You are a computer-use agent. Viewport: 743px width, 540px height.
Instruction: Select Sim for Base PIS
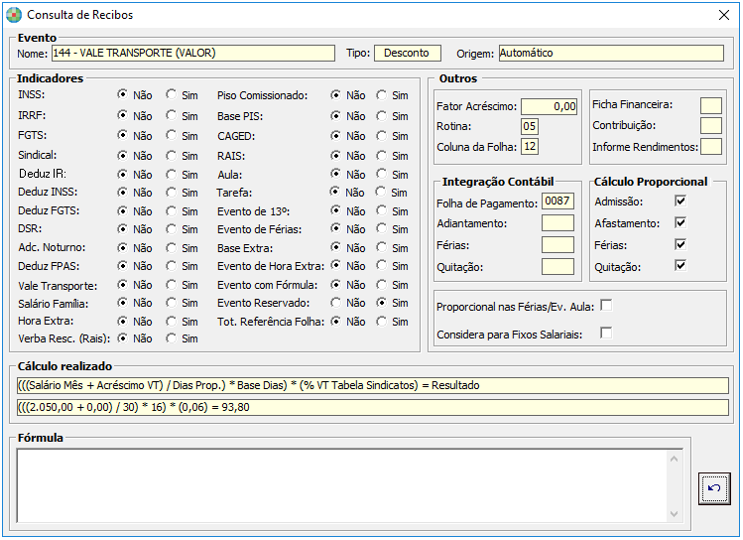click(x=381, y=116)
